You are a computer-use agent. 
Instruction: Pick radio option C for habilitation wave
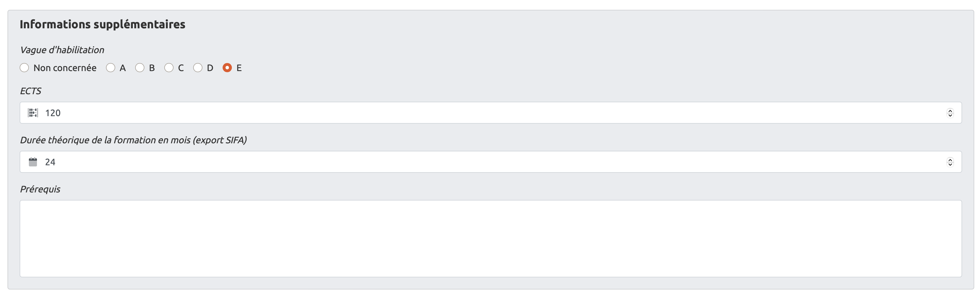(169, 68)
